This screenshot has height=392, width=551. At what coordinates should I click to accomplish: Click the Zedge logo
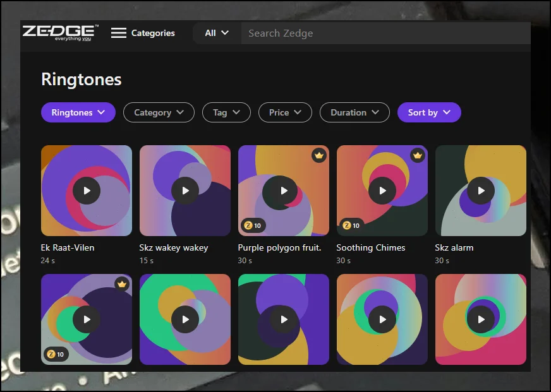(x=60, y=33)
